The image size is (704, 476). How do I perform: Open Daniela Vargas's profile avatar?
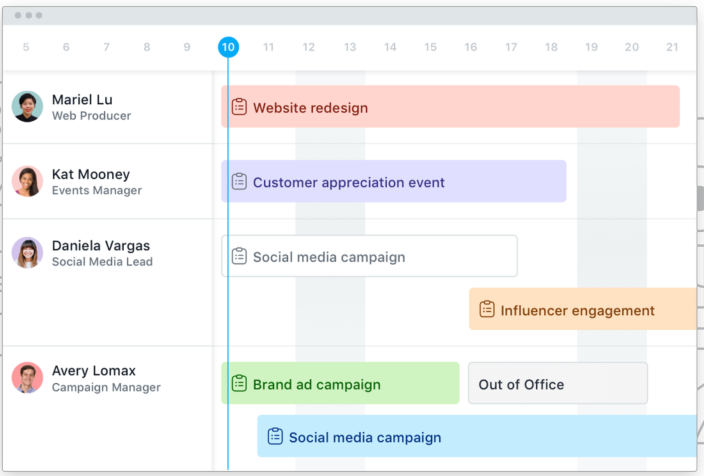pos(27,253)
